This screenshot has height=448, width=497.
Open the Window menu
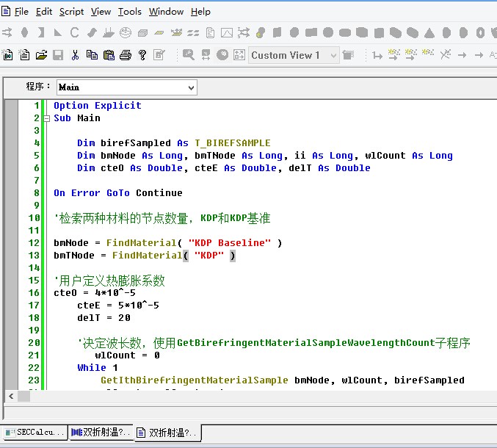166,11
